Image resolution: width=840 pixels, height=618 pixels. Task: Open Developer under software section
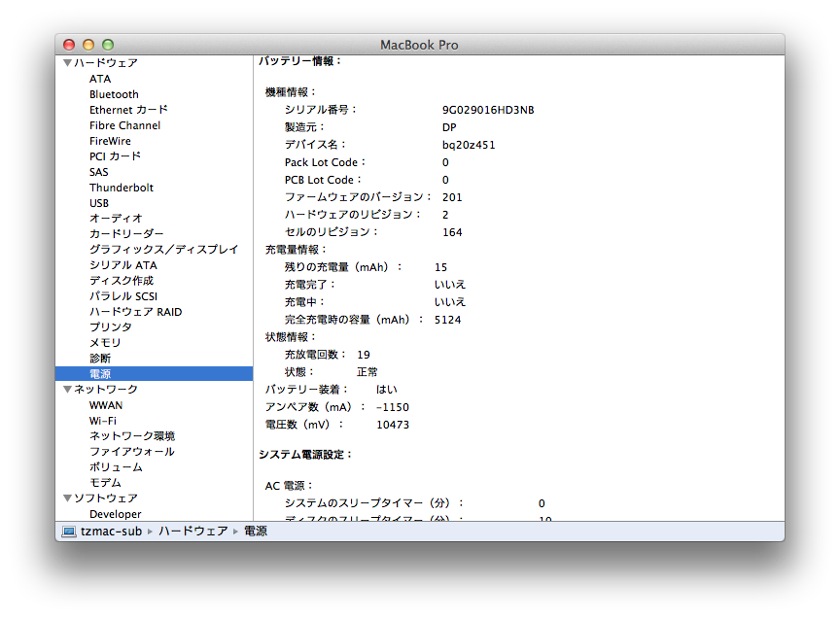click(115, 514)
